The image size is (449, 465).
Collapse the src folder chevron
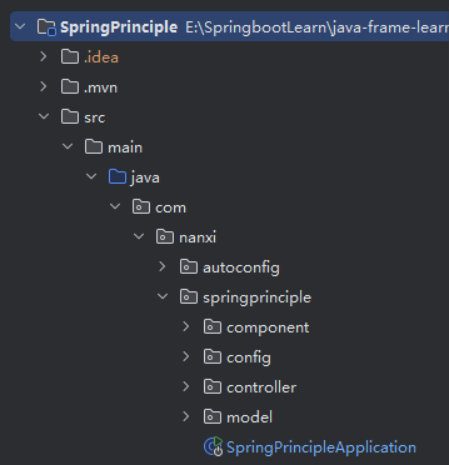coord(44,116)
